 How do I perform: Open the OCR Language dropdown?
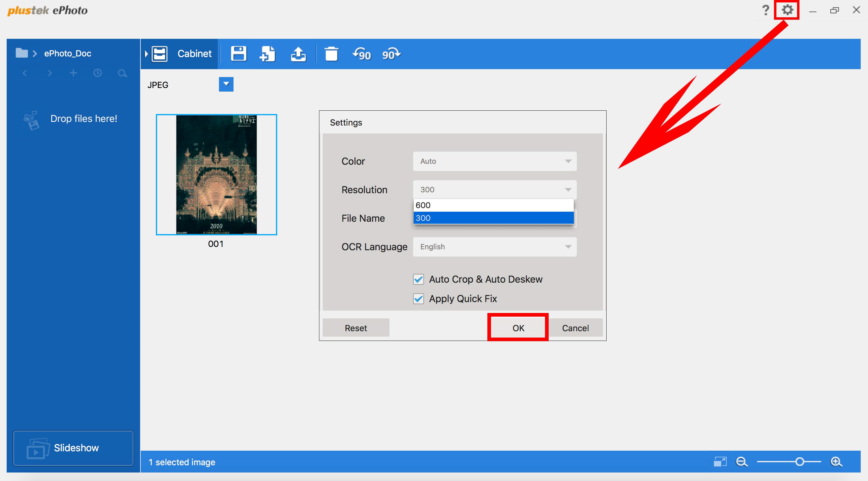point(494,247)
